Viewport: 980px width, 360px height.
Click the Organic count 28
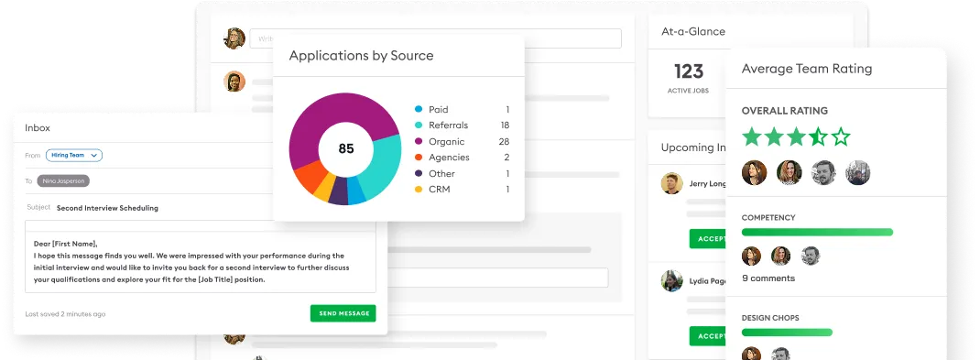point(505,142)
